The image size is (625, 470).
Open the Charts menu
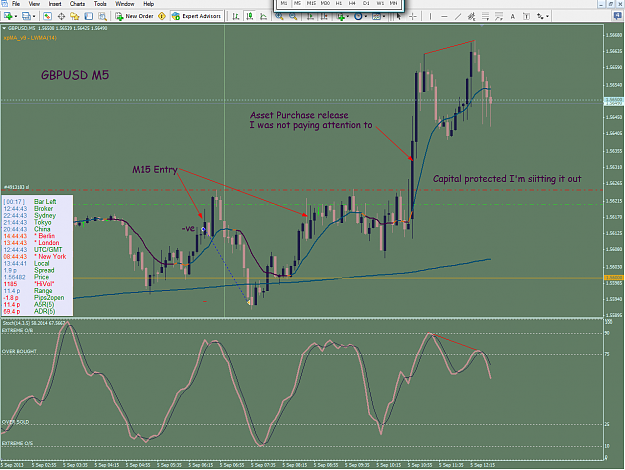[x=77, y=4]
